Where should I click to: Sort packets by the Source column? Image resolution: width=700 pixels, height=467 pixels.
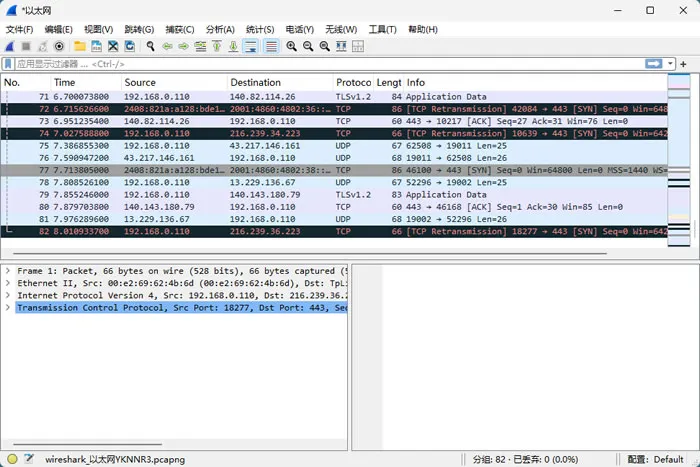click(x=174, y=83)
